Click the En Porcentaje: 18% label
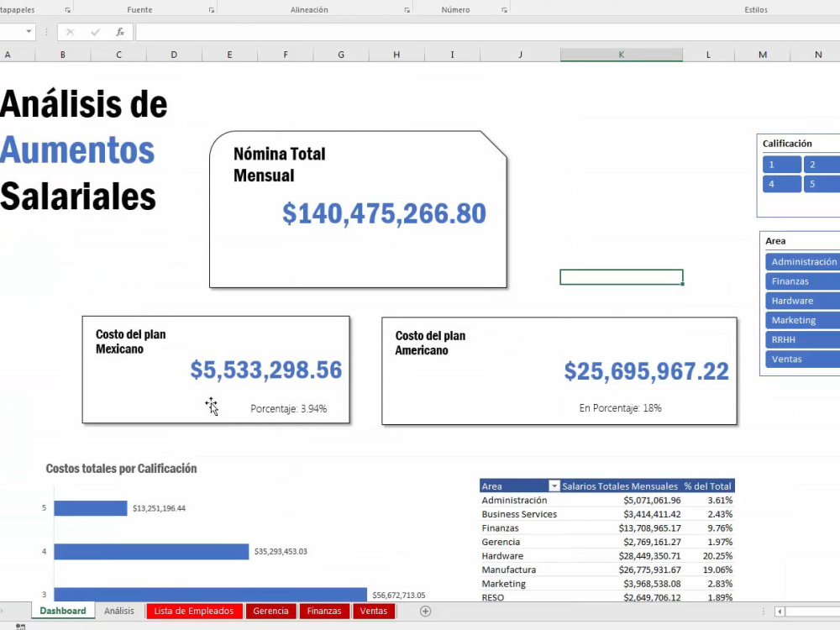This screenshot has height=630, width=840. coord(621,408)
